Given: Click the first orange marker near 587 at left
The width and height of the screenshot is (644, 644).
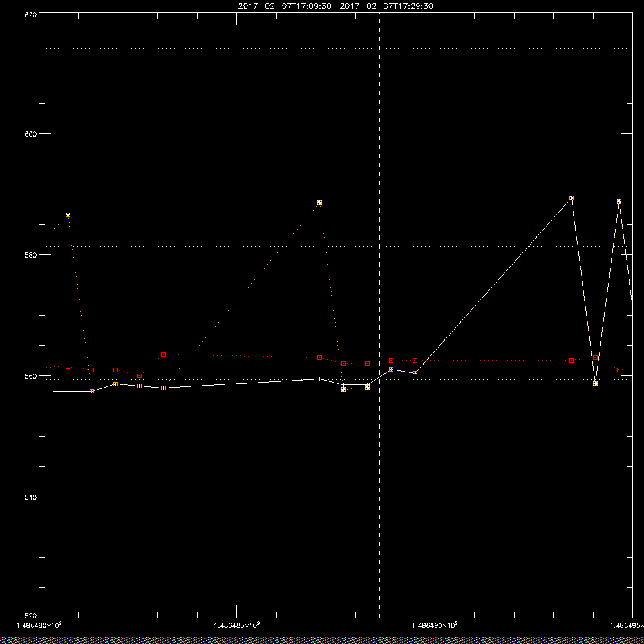Looking at the screenshot, I should [68, 215].
